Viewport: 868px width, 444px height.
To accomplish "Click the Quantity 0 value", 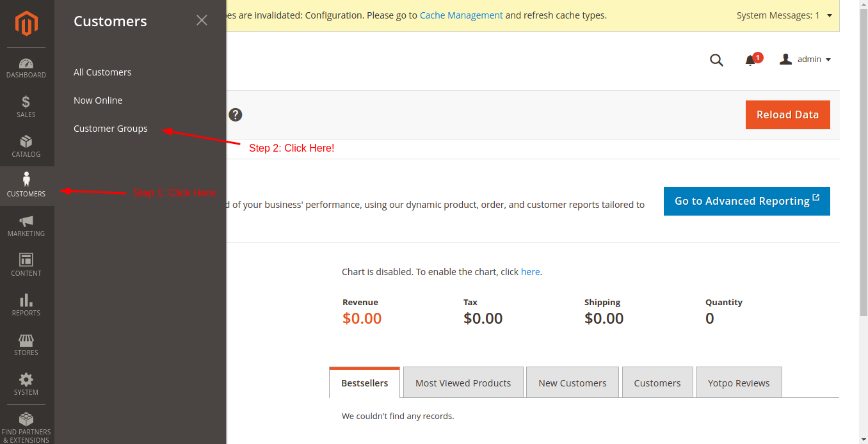I will [710, 319].
